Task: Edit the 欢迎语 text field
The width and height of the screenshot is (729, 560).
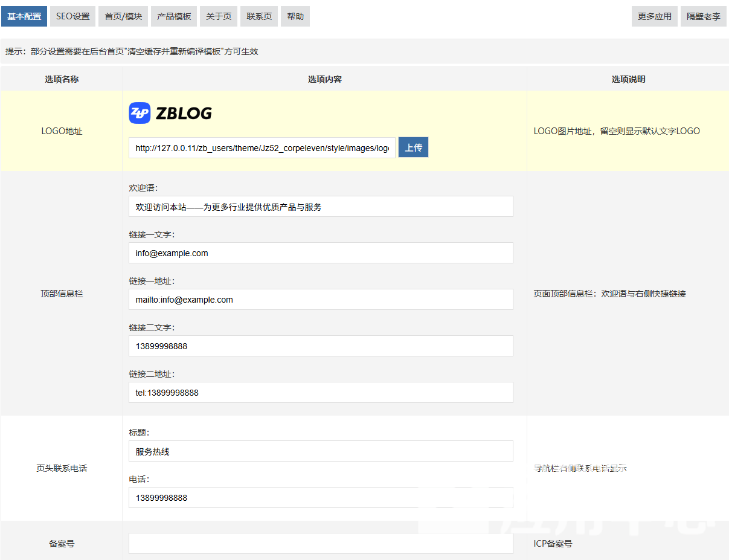Action: pyautogui.click(x=321, y=207)
